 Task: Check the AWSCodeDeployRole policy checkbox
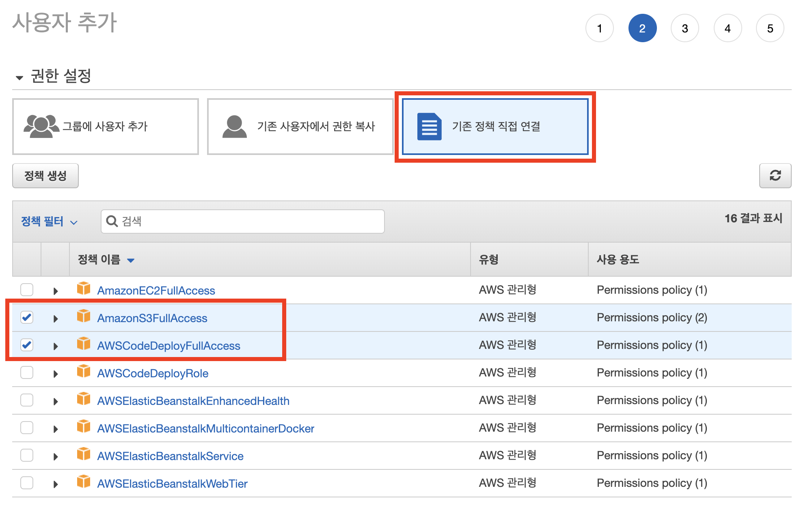click(27, 372)
